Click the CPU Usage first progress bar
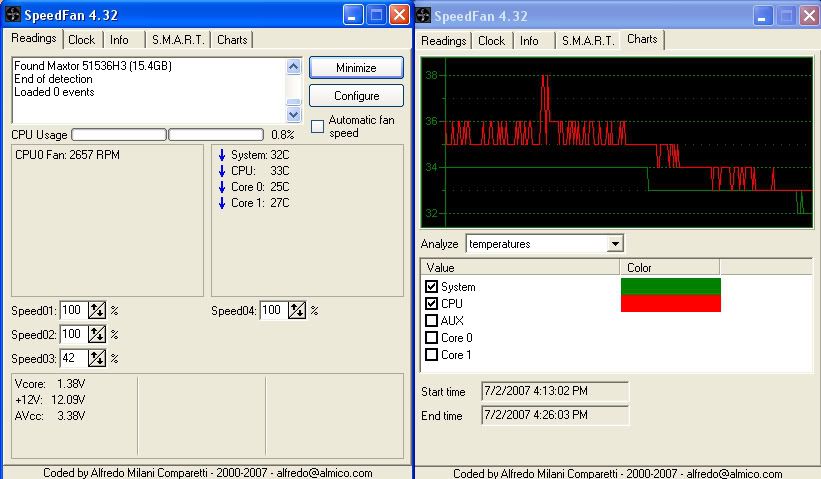 click(x=119, y=135)
